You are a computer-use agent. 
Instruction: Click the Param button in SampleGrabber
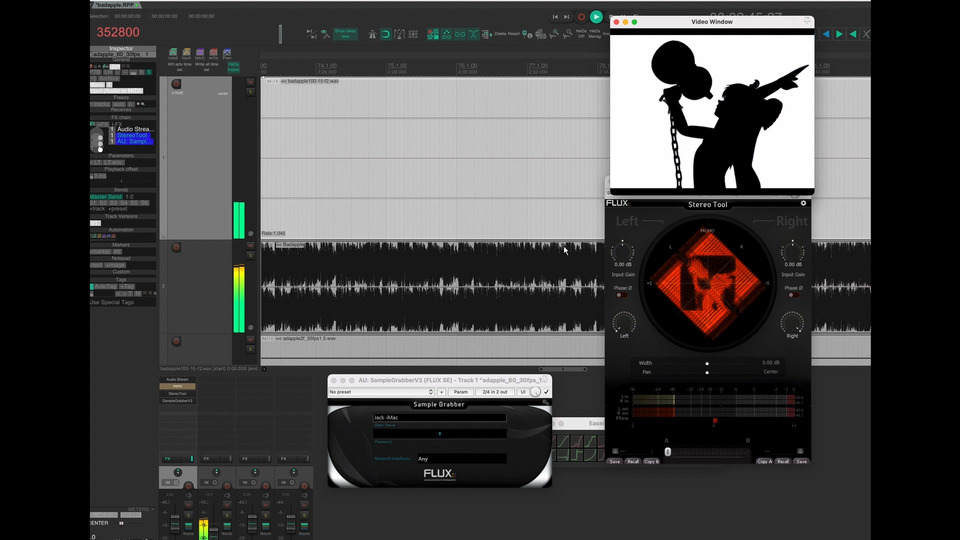(460, 392)
